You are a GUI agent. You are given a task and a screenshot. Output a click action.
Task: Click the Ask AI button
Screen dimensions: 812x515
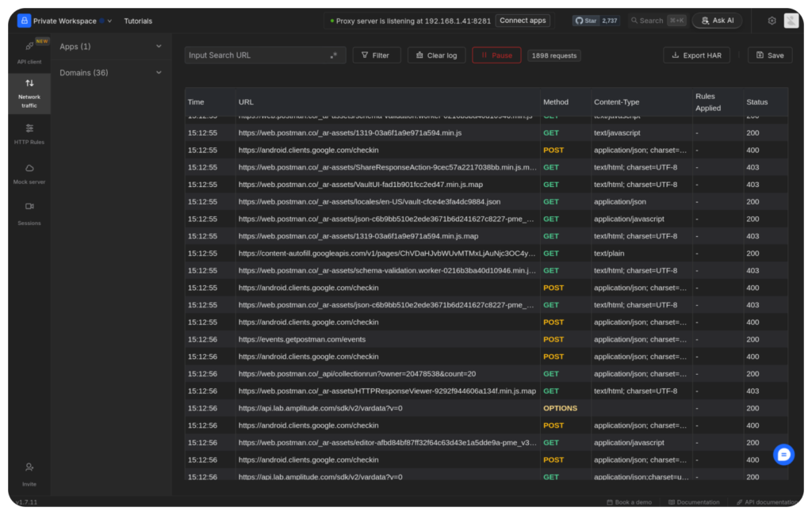pos(717,21)
